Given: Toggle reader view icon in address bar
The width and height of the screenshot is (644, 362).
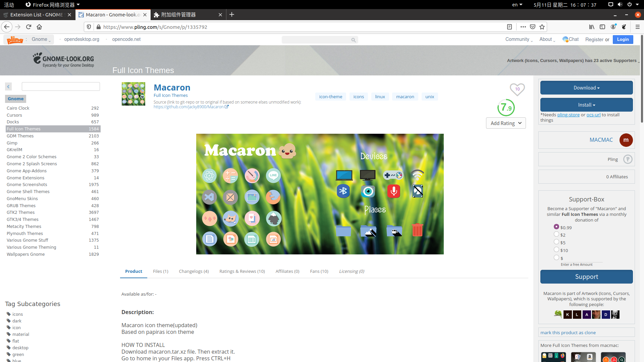Looking at the screenshot, I should [x=509, y=27].
